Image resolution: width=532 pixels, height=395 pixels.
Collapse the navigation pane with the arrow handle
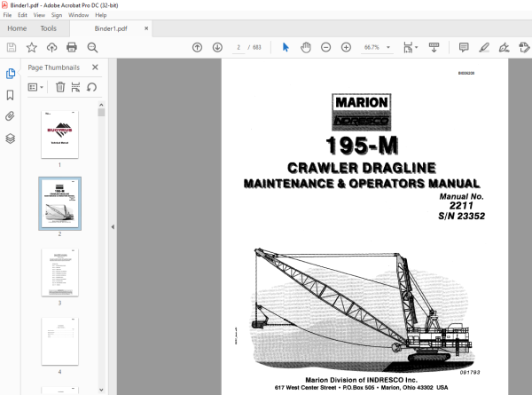click(x=113, y=226)
